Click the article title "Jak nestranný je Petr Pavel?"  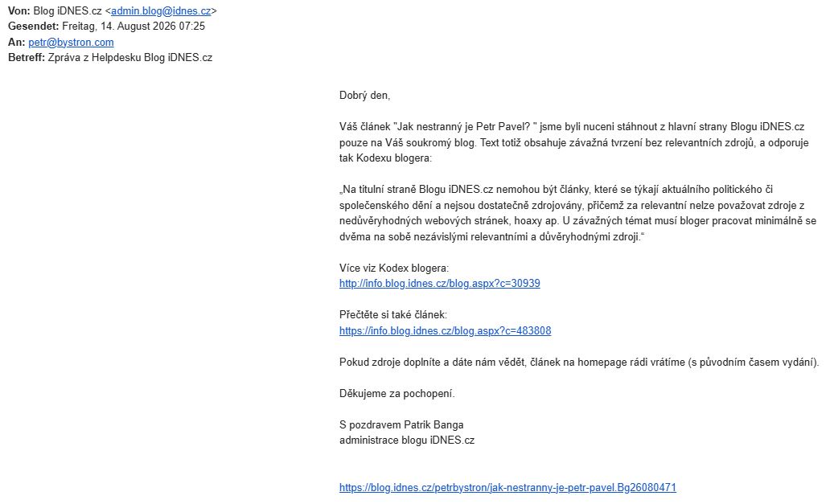(x=465, y=126)
